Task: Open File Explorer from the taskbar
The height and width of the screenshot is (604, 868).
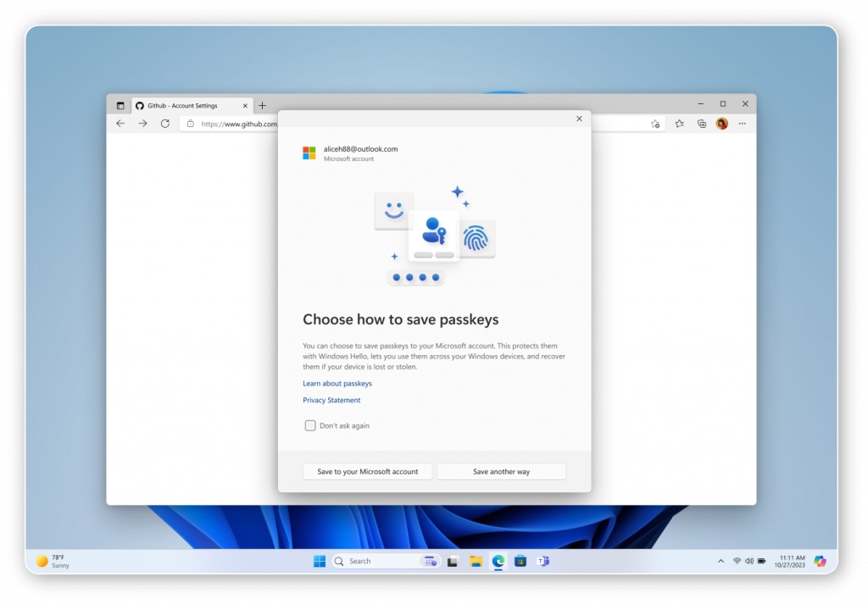Action: 476,561
